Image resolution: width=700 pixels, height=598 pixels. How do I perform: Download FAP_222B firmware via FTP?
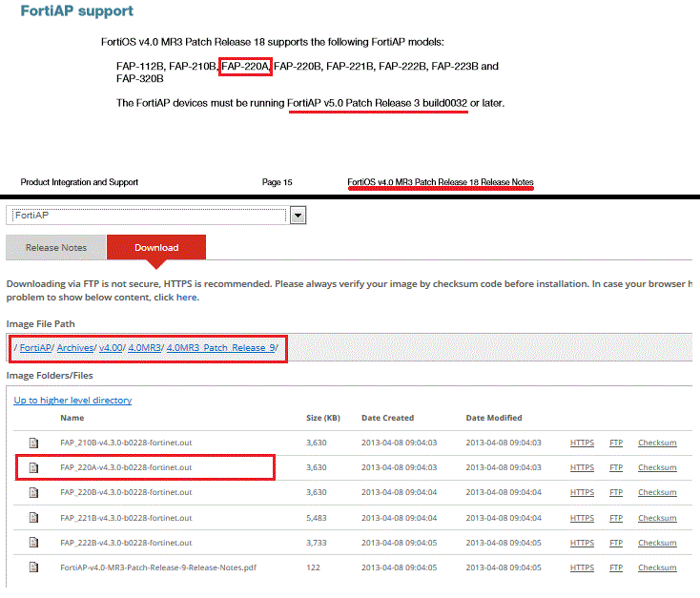616,543
